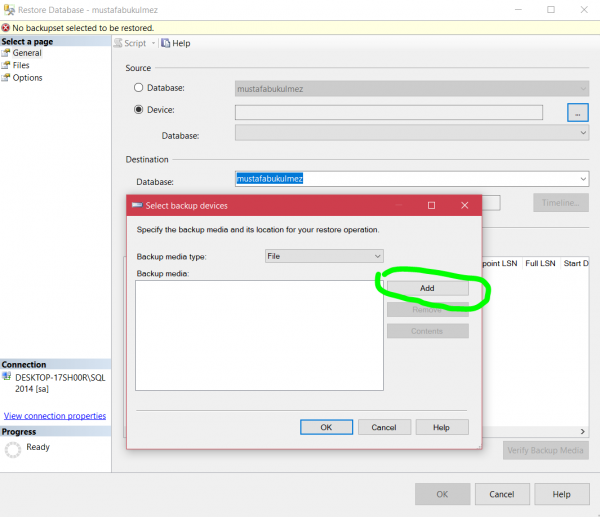This screenshot has width=600, height=517.
Task: Open Help from the toolbar
Action: click(176, 43)
